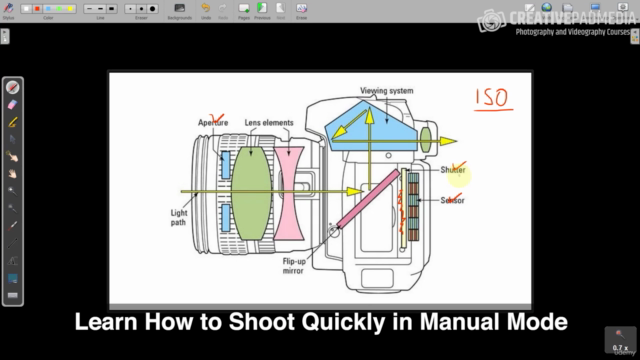640x360 pixels.
Task: Pick the blue pen color
Action: [48, 9]
